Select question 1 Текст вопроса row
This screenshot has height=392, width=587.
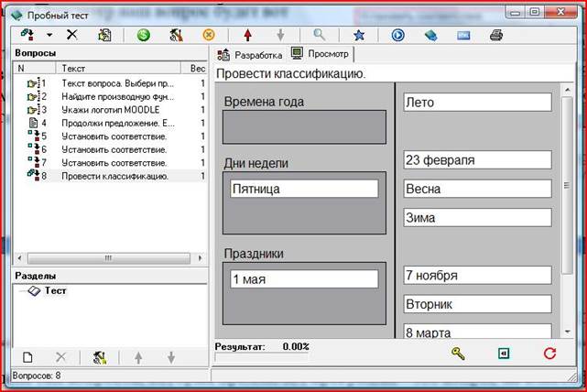pyautogui.click(x=110, y=83)
